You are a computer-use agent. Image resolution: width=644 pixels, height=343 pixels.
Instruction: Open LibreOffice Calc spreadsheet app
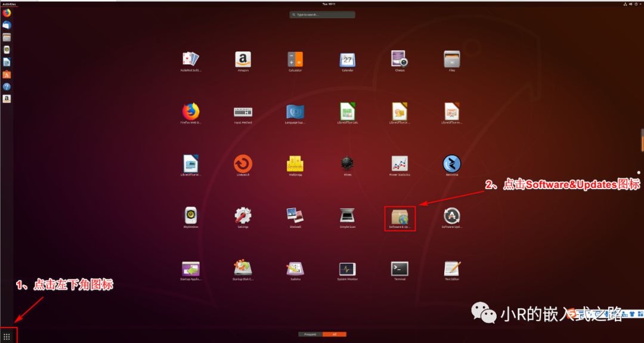(348, 112)
